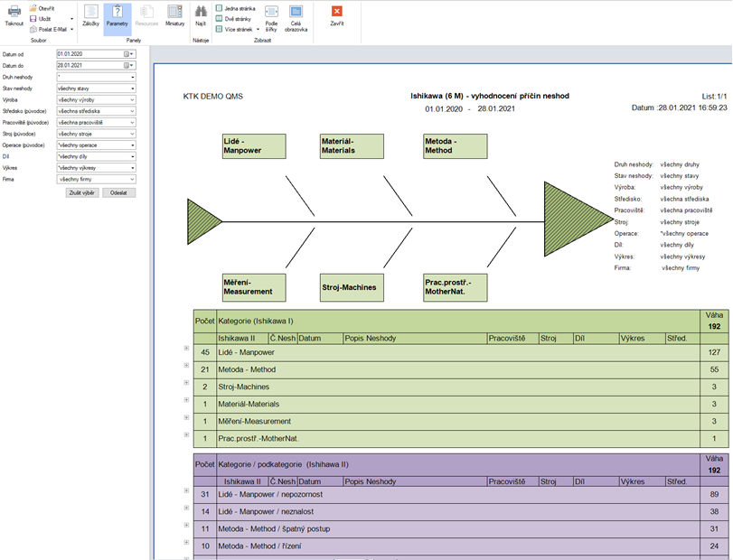The width and height of the screenshot is (733, 560).
Task: Fit page with Podle šířky
Action: point(271,16)
